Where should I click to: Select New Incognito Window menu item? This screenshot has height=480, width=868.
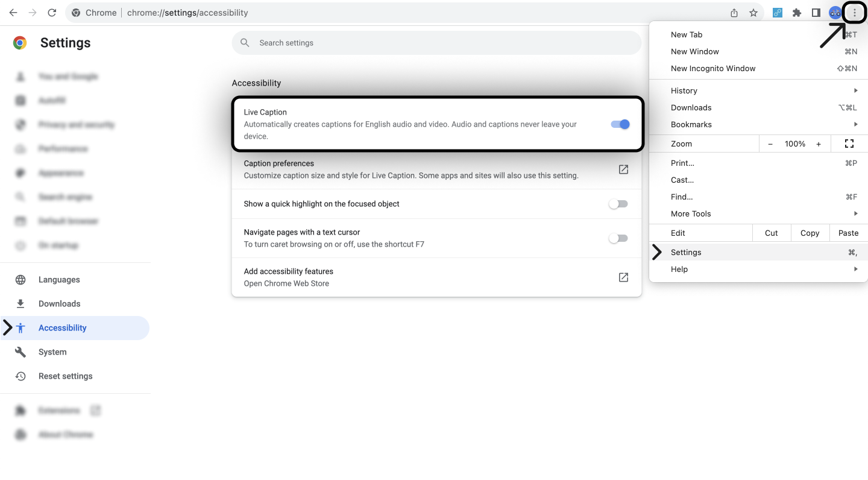click(713, 68)
